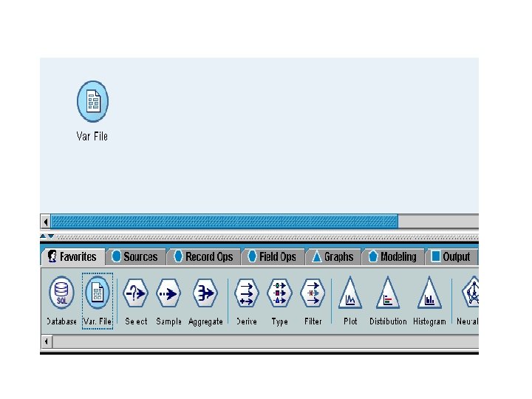Expand palette with the up arrow
532x399 pixels.
point(43,236)
